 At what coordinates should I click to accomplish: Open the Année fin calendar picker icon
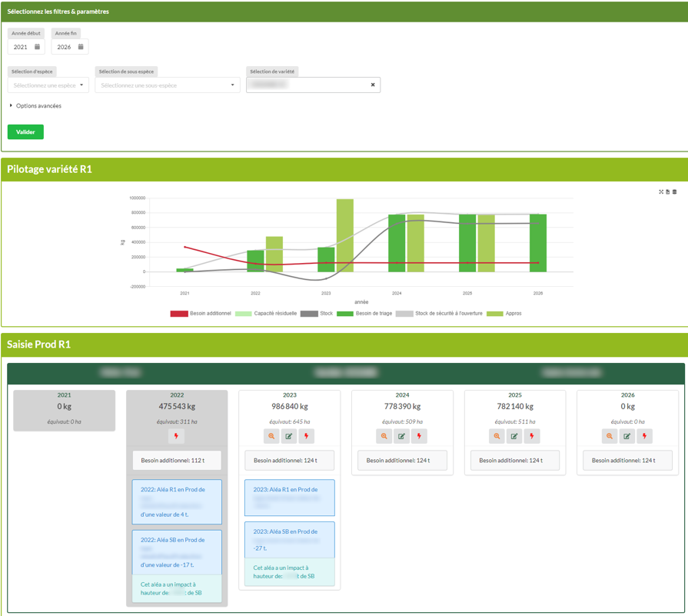(x=81, y=47)
